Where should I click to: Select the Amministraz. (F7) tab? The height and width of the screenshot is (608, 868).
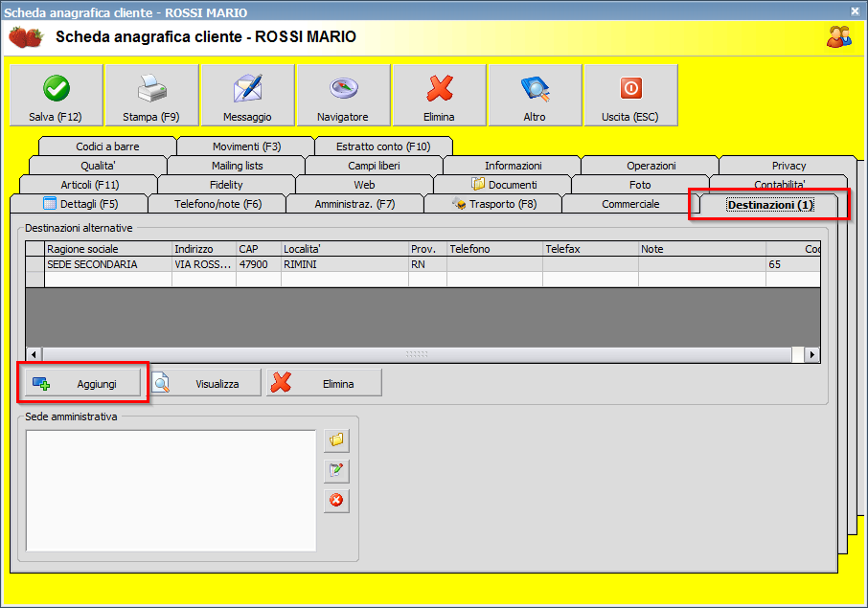coord(354,204)
